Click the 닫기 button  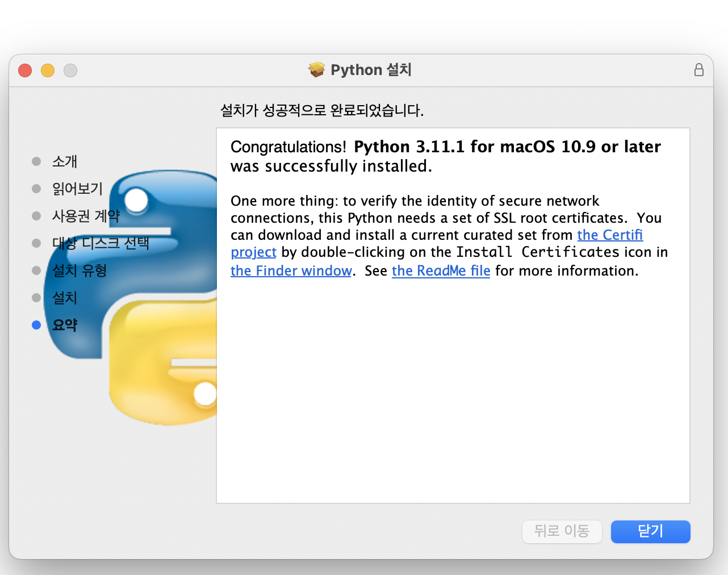tap(650, 532)
